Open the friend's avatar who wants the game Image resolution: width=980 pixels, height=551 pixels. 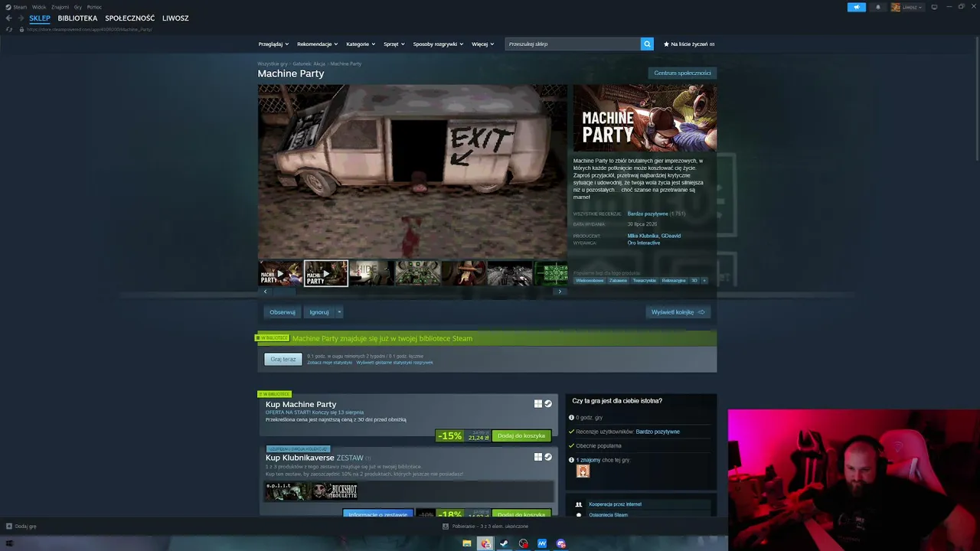583,471
